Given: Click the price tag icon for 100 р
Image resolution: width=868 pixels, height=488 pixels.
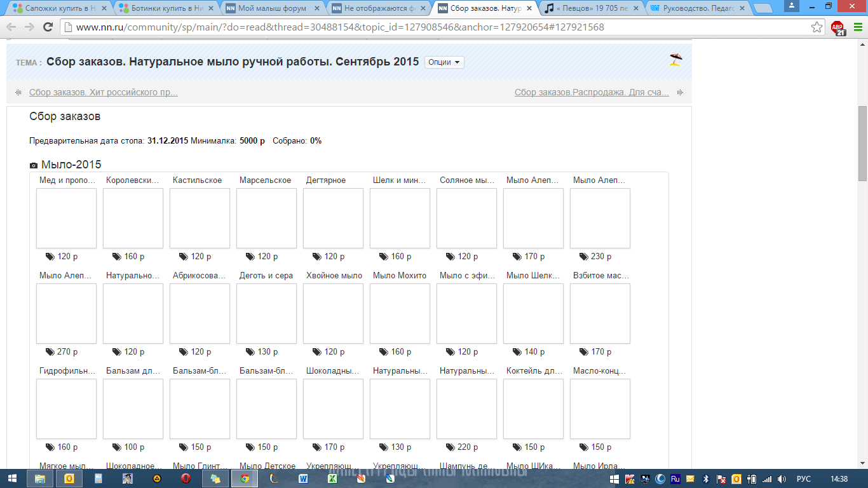Looking at the screenshot, I should 116,447.
